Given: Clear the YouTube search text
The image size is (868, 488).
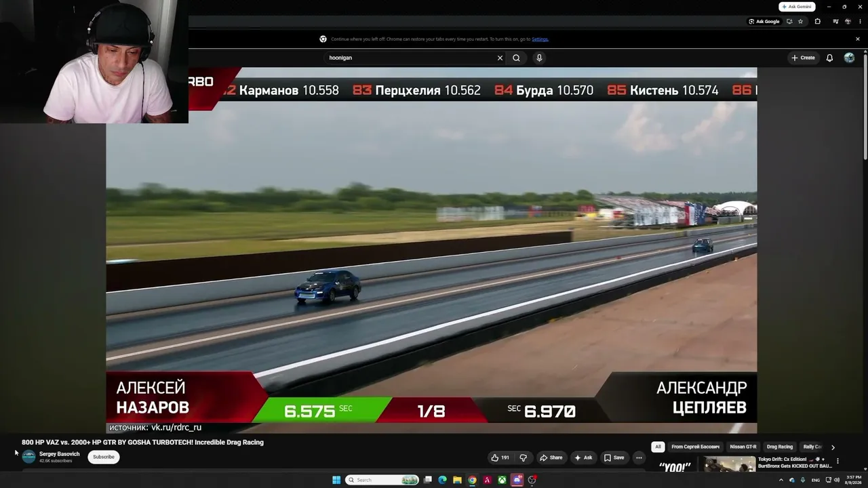Looking at the screenshot, I should 500,58.
